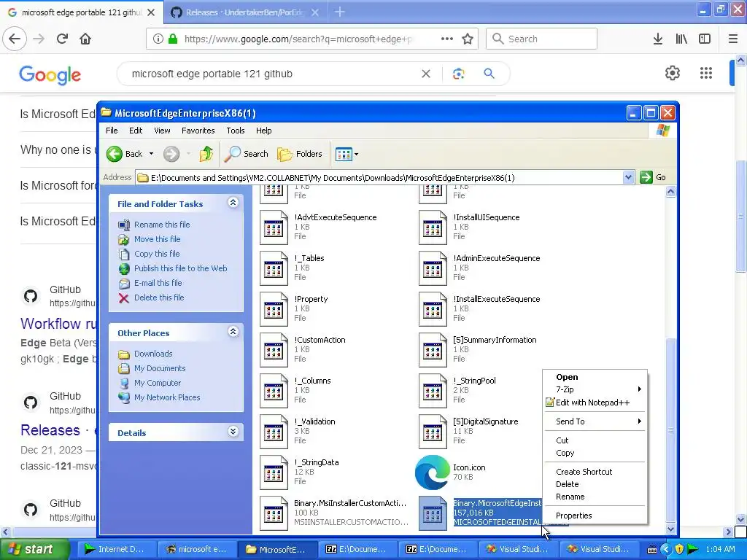
Task: Select Icon.icon Edge logo file
Action: tap(433, 472)
